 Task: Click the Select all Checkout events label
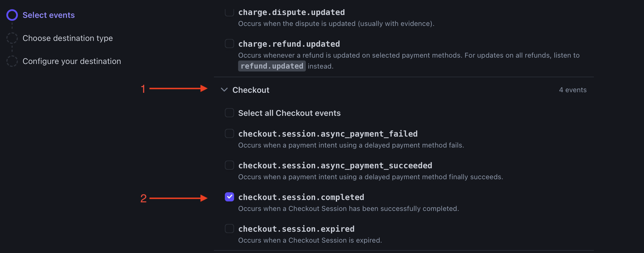click(x=289, y=113)
